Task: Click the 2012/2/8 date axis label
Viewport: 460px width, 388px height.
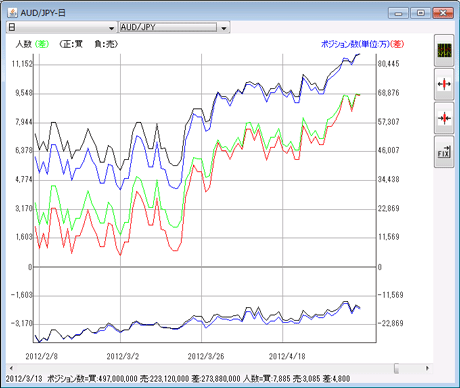Action: pos(42,356)
